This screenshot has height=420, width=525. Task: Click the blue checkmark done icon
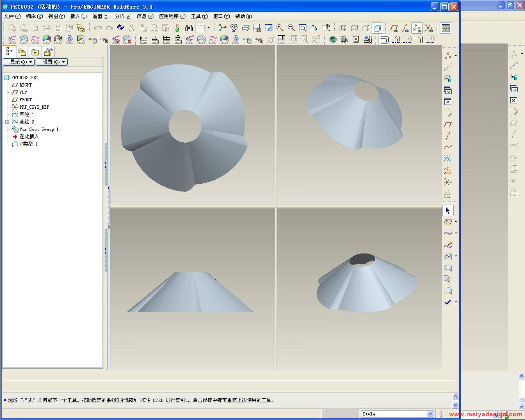447,302
